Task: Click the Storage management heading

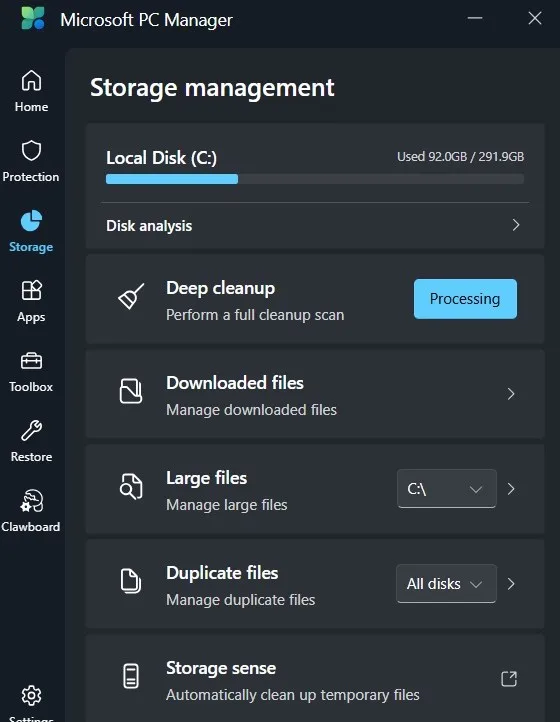Action: coord(212,87)
